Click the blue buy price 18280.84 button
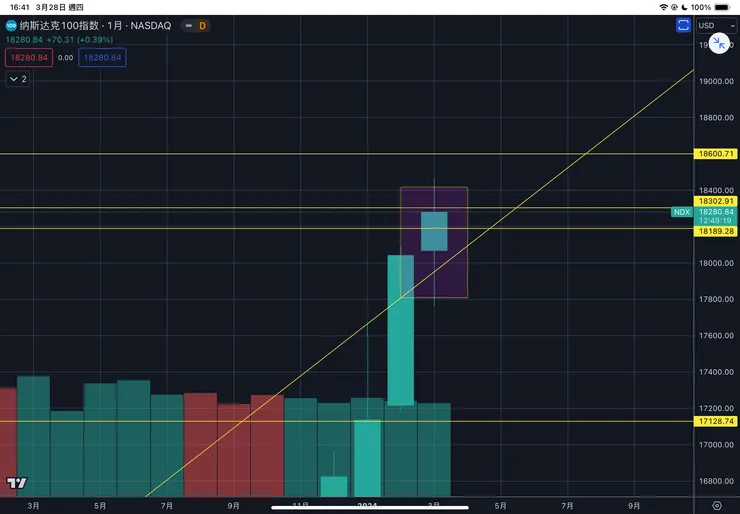The image size is (740, 514). (x=102, y=58)
